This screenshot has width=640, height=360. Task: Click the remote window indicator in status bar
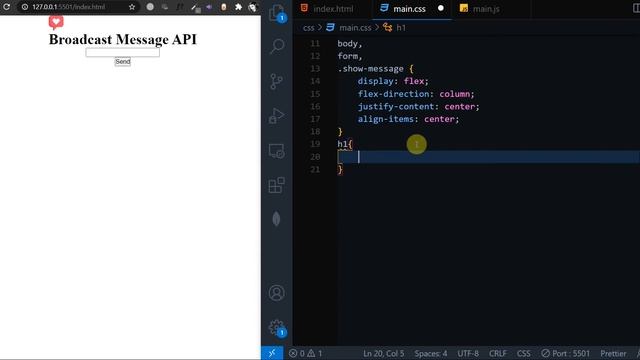pyautogui.click(x=272, y=353)
